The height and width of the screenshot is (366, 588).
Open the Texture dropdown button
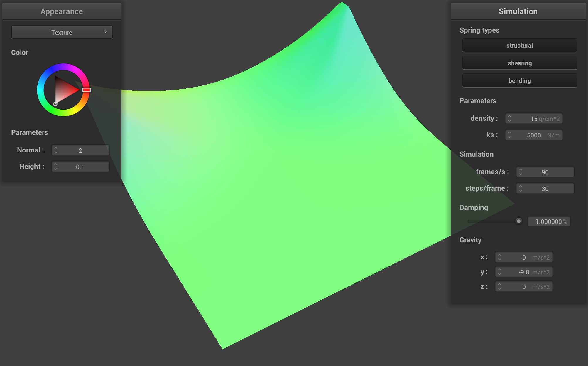point(62,32)
